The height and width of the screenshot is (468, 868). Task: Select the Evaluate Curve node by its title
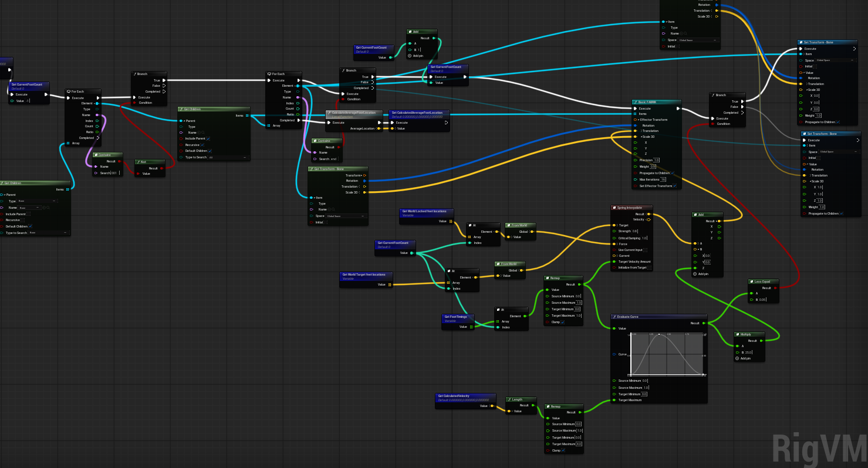[627, 317]
